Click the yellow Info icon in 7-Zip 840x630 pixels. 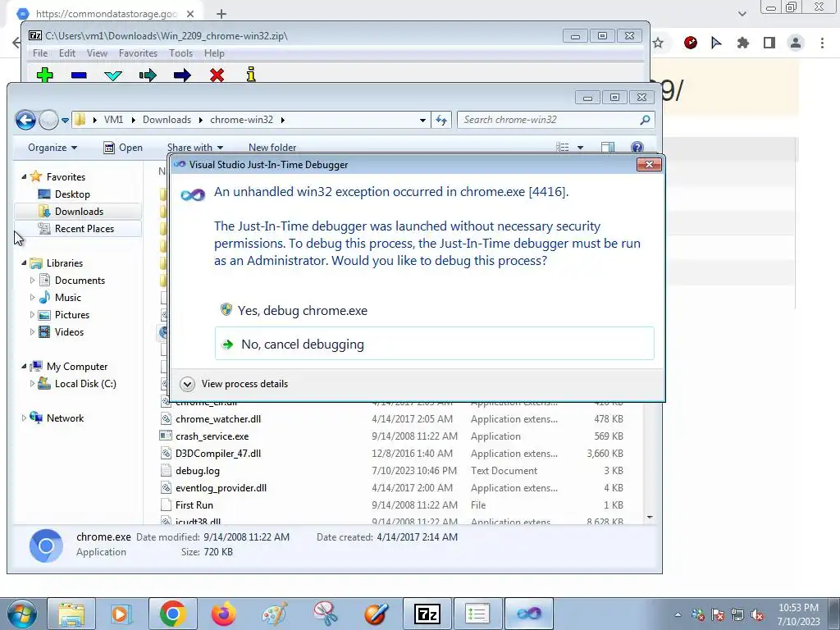(251, 75)
